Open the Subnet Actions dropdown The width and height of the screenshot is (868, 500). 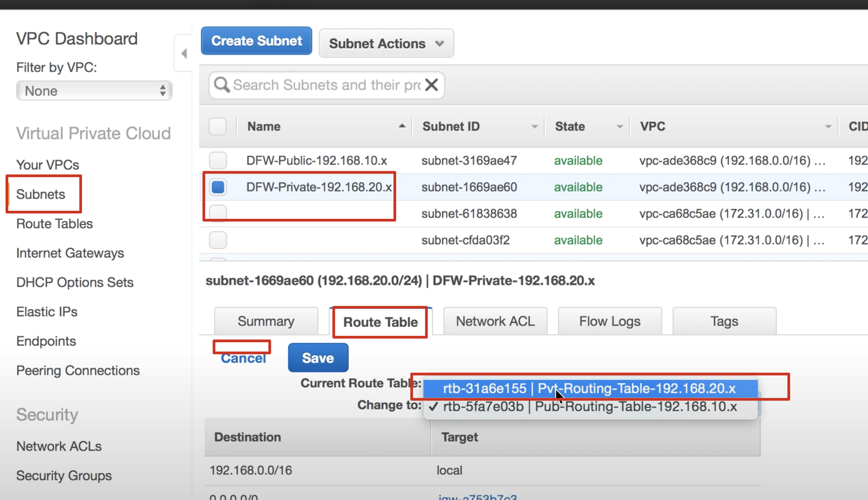coord(386,43)
